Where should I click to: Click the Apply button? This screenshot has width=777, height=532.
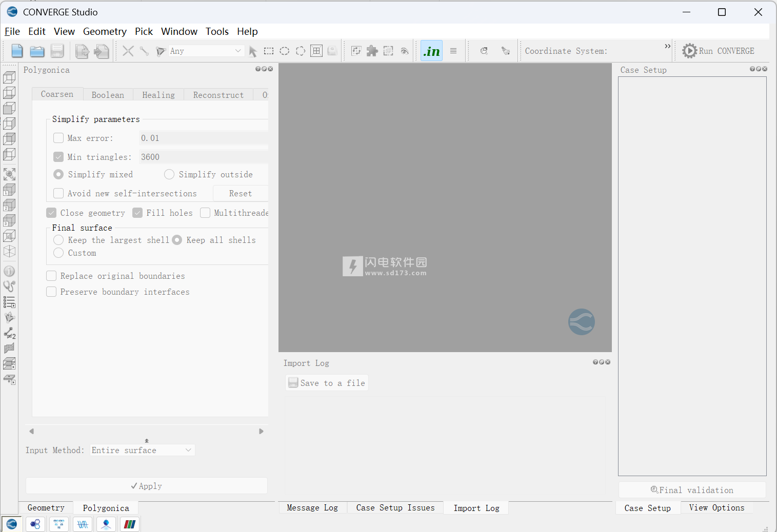tap(147, 486)
